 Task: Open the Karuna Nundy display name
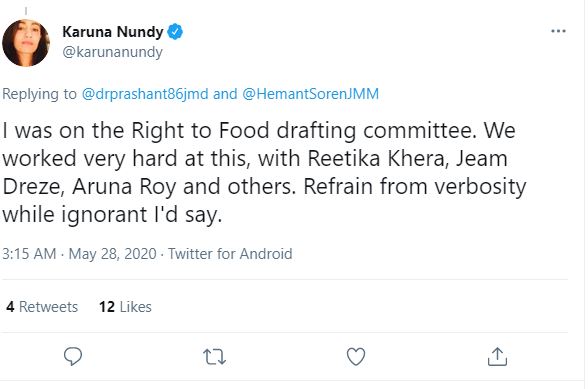112,32
